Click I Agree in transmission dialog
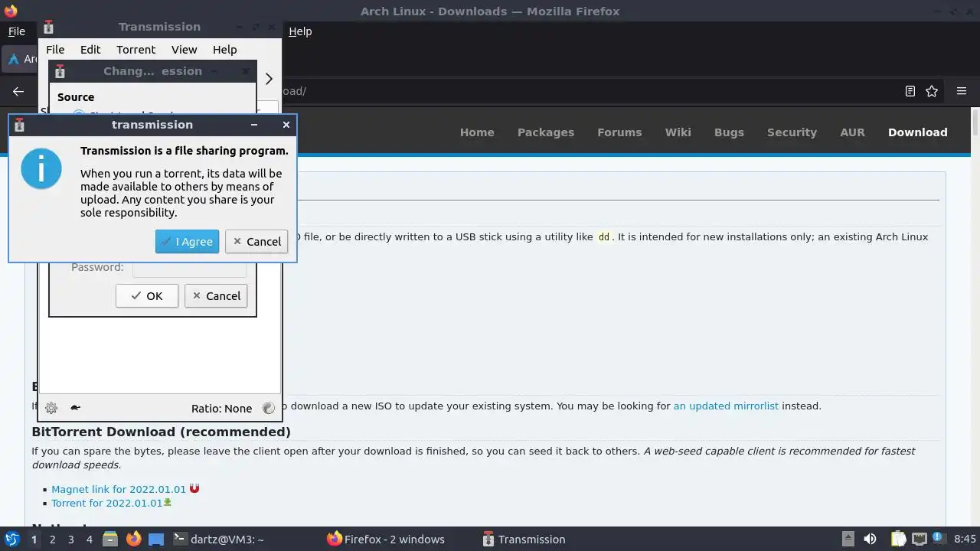This screenshot has height=551, width=980. click(187, 242)
